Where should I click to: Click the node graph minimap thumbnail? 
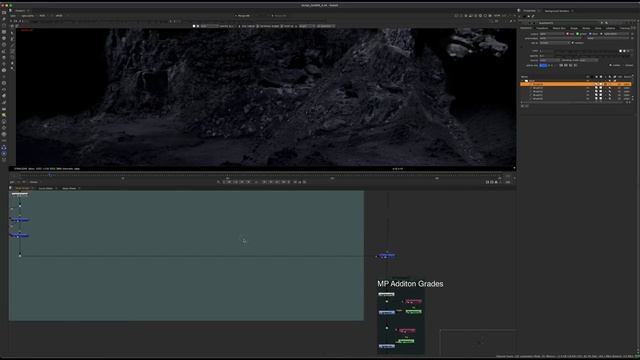coord(478,342)
